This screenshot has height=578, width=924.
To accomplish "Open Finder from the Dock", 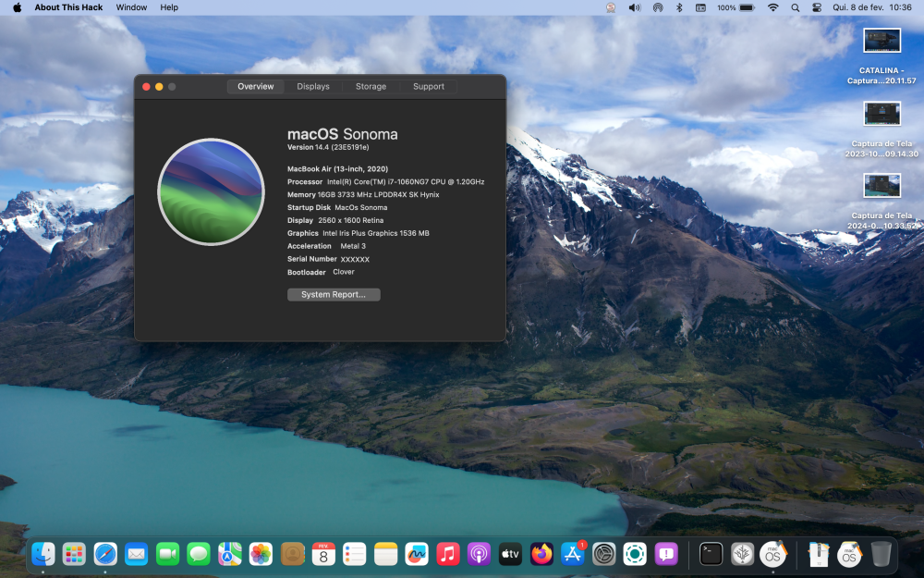I will (43, 554).
